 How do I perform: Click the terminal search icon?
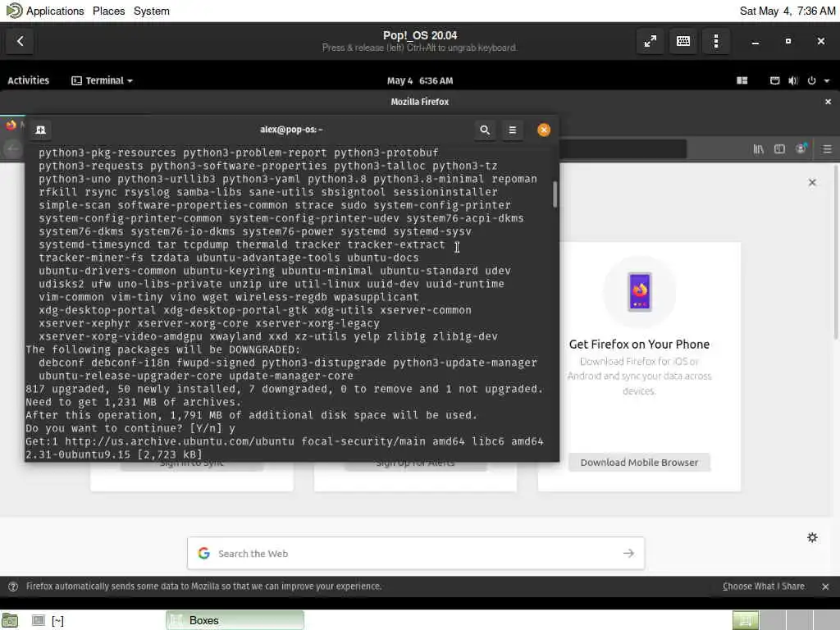pos(485,130)
